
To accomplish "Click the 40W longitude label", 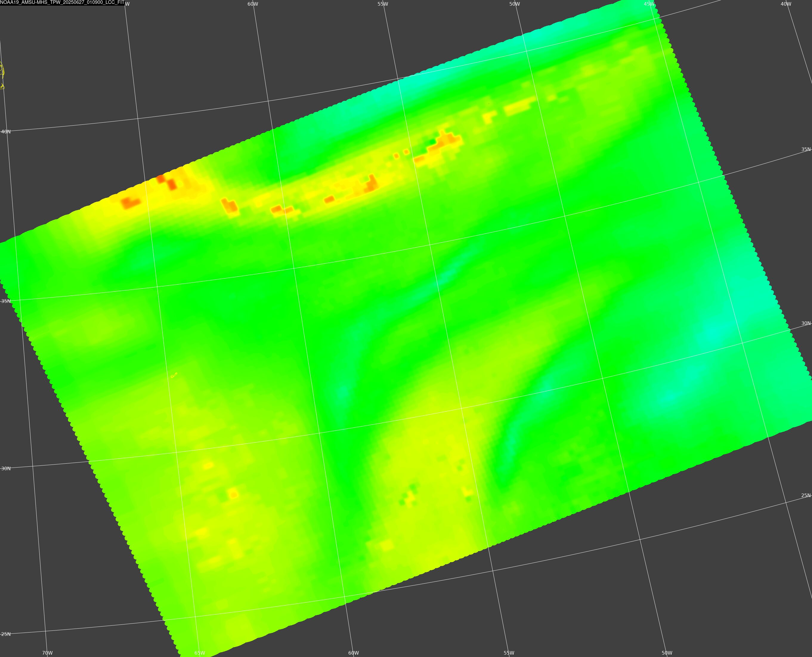I will 786,4.
